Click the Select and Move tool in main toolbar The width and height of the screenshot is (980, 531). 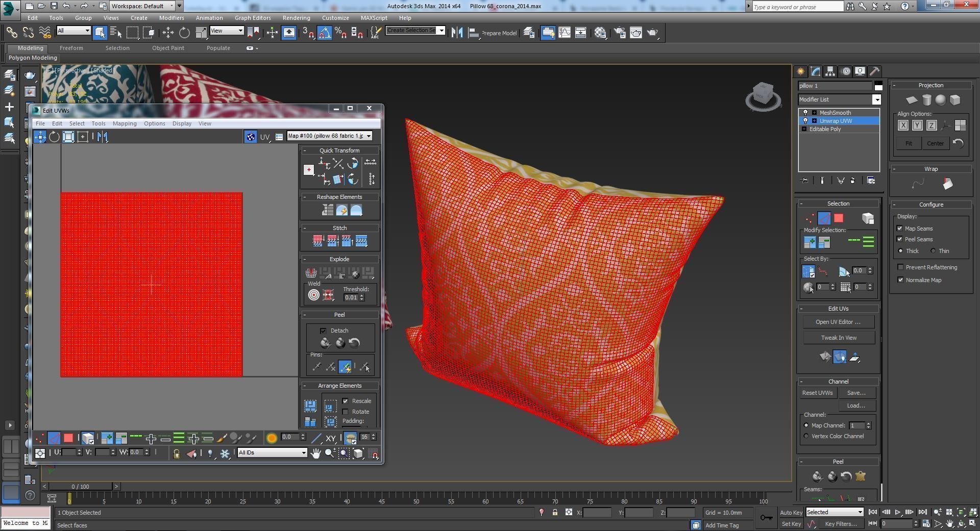(x=168, y=33)
